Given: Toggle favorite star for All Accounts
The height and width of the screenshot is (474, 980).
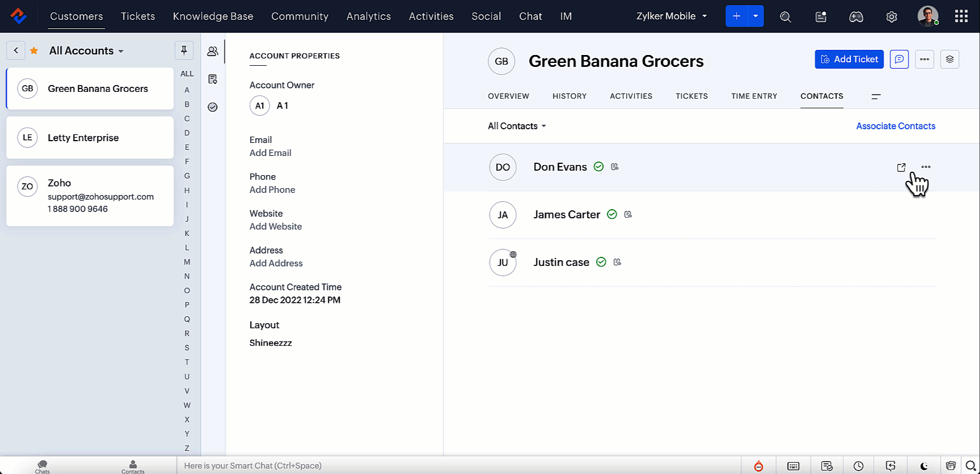Looking at the screenshot, I should (34, 50).
